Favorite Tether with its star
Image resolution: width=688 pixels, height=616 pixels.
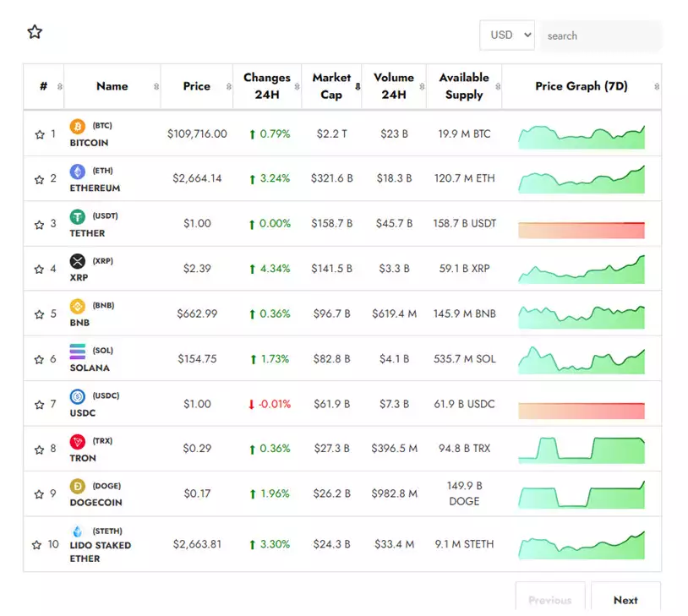coord(40,225)
